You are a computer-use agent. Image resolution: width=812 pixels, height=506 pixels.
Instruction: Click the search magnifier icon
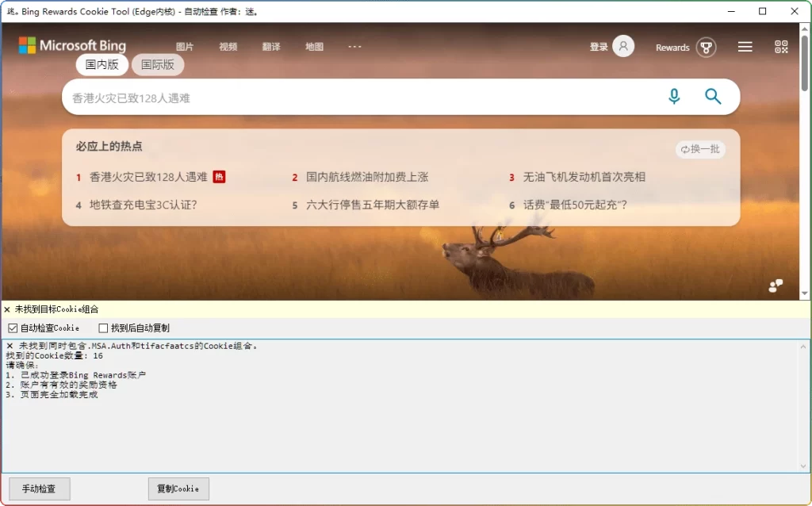pyautogui.click(x=712, y=96)
